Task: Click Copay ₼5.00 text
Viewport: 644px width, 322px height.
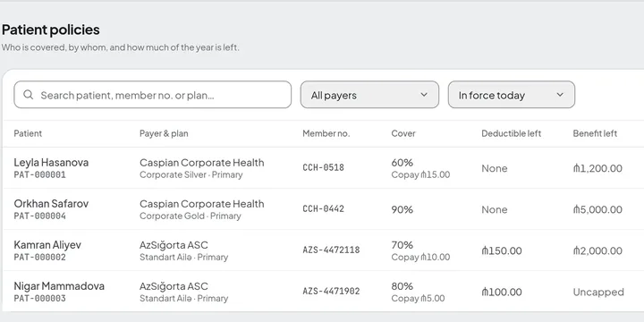Action: pos(418,299)
